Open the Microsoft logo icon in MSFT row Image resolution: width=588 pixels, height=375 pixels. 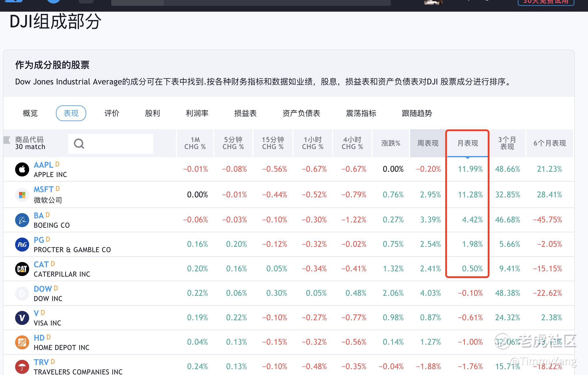click(x=22, y=195)
